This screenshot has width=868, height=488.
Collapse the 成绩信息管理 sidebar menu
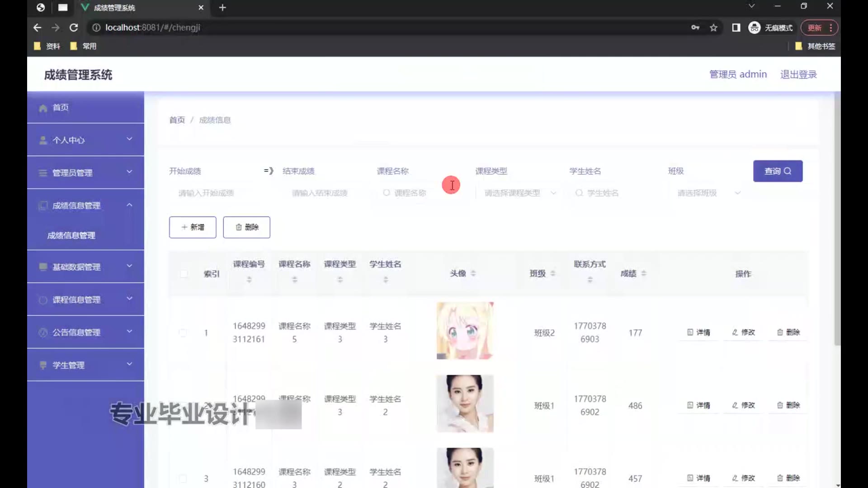click(85, 205)
